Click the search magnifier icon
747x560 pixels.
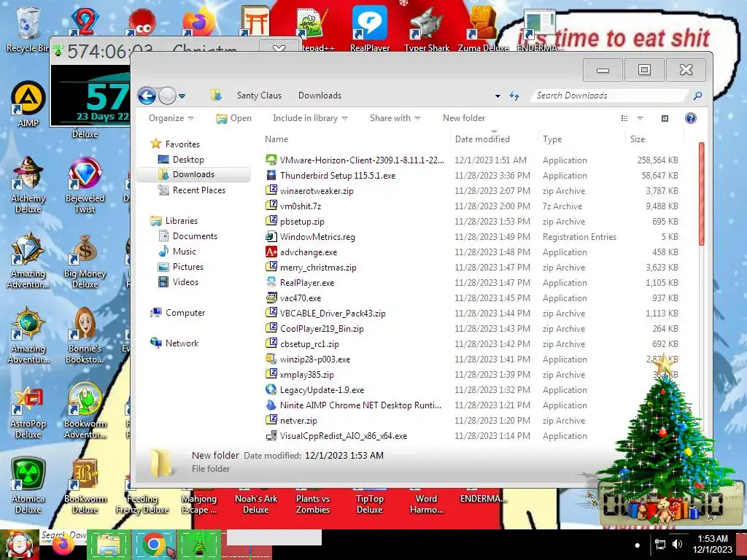(x=697, y=96)
